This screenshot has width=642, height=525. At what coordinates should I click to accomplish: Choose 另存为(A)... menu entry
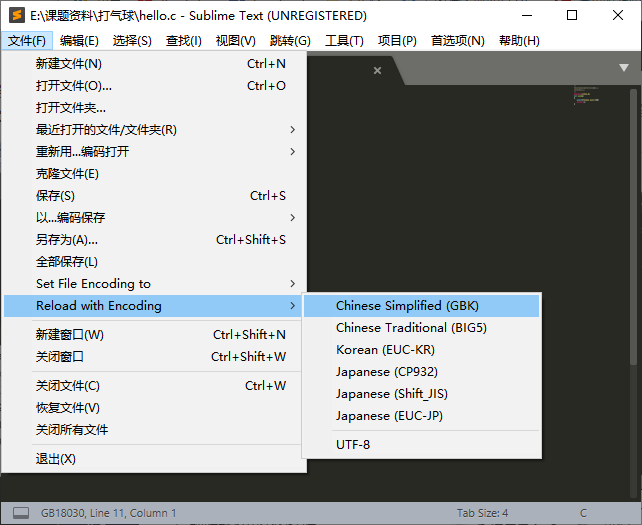click(x=154, y=240)
